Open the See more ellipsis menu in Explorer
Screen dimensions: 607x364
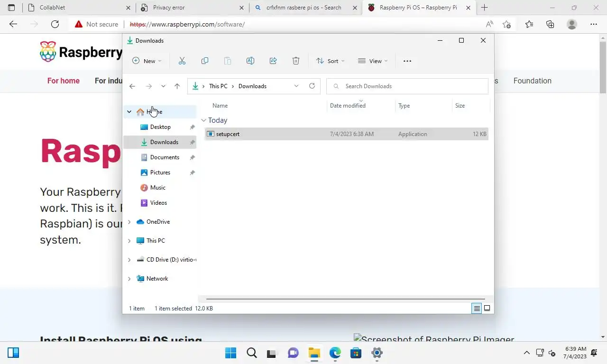[x=407, y=61]
